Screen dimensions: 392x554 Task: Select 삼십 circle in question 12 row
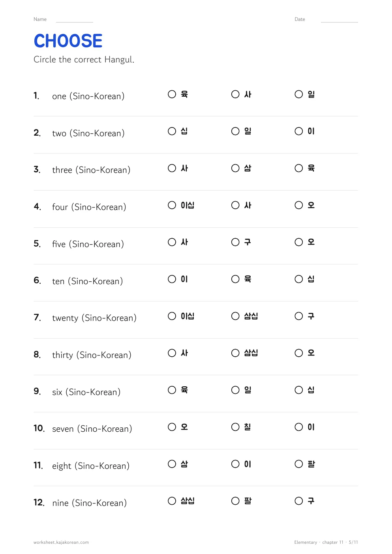pyautogui.click(x=172, y=501)
